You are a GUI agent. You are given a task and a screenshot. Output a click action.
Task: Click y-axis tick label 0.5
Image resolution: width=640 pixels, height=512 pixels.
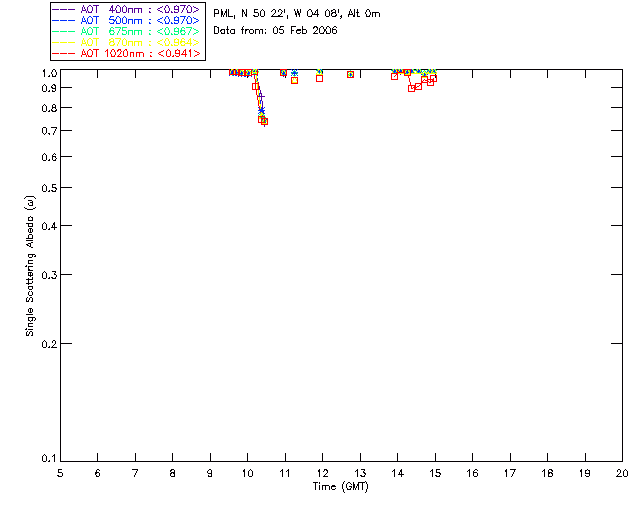(x=49, y=188)
